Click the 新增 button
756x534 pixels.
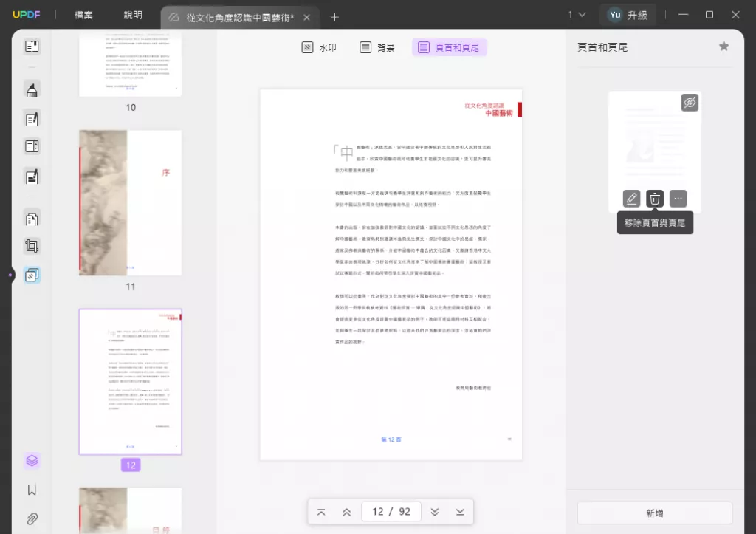coord(654,513)
